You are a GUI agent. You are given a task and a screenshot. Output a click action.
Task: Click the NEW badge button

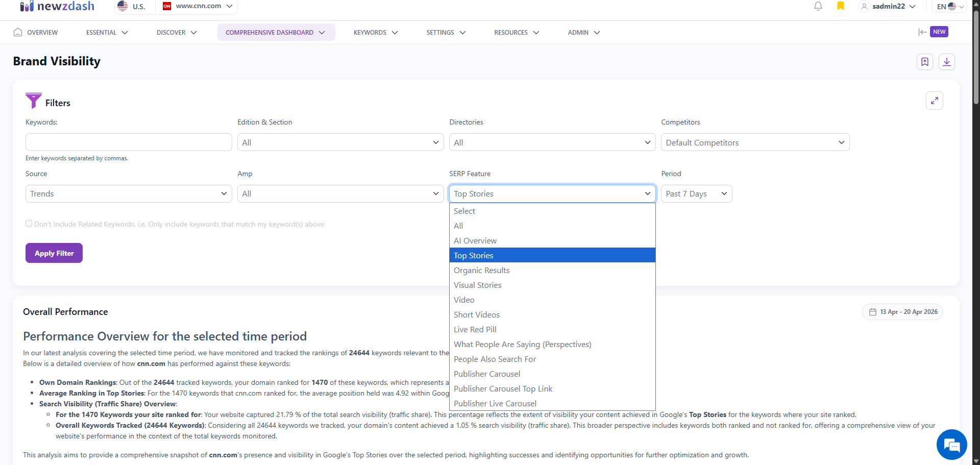point(939,32)
